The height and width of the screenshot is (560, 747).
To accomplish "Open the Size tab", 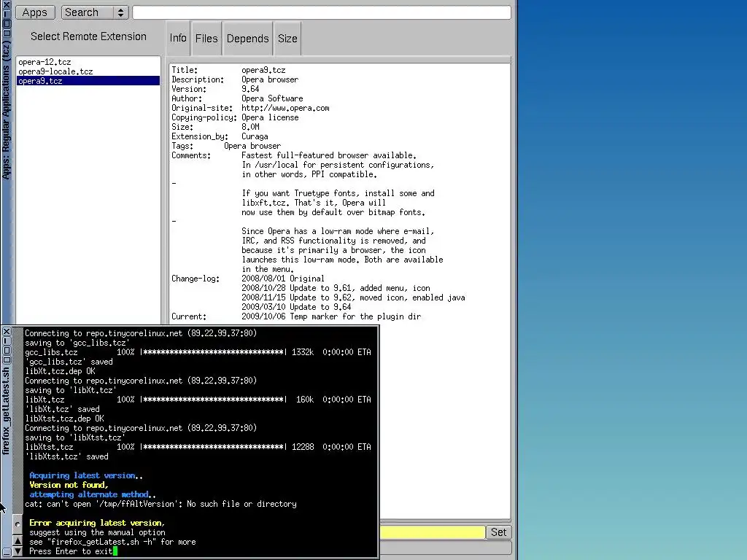I will (287, 38).
